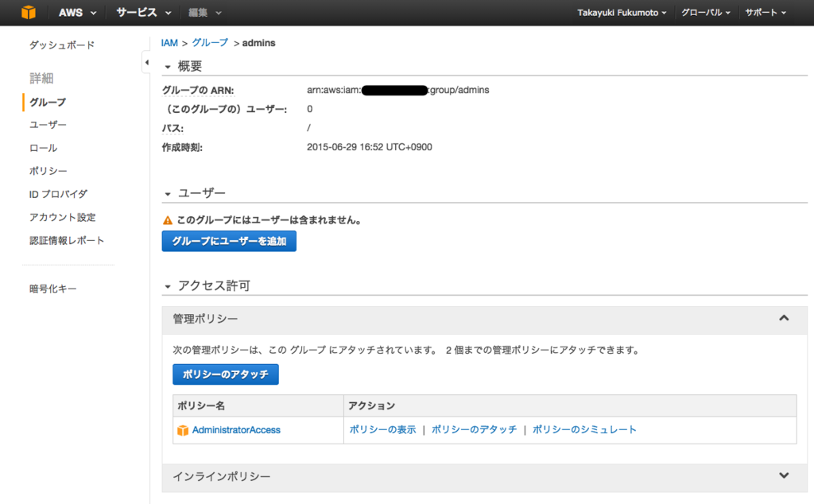
Task: Click the ポリシーのアタッチ button
Action: 225,374
